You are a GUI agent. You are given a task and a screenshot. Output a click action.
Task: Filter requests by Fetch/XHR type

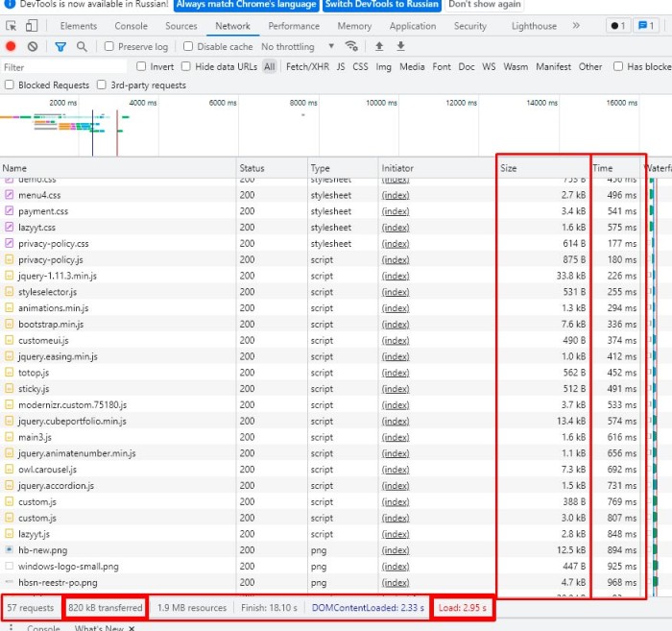307,67
